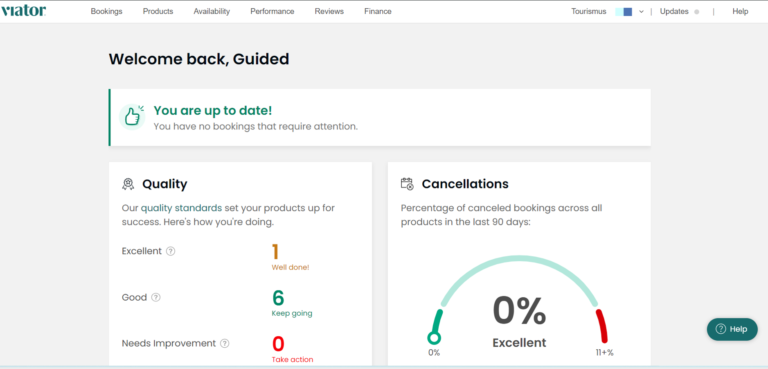Open the Reviews page
The height and width of the screenshot is (369, 768).
tap(329, 11)
